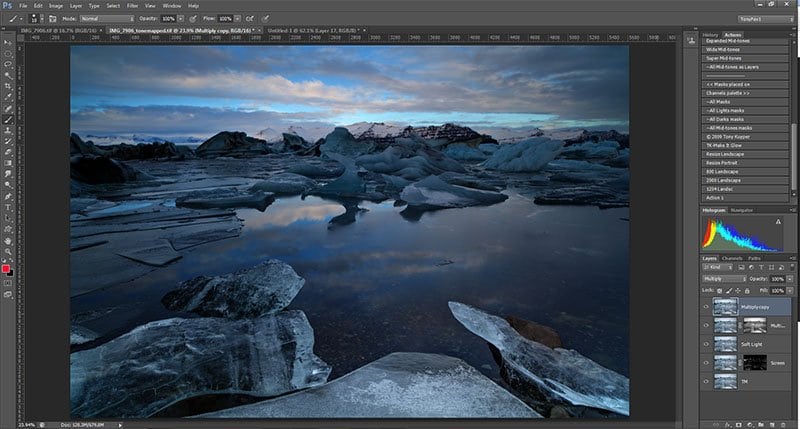Toggle lock transparent pixels
This screenshot has width=800, height=429.
point(719,291)
